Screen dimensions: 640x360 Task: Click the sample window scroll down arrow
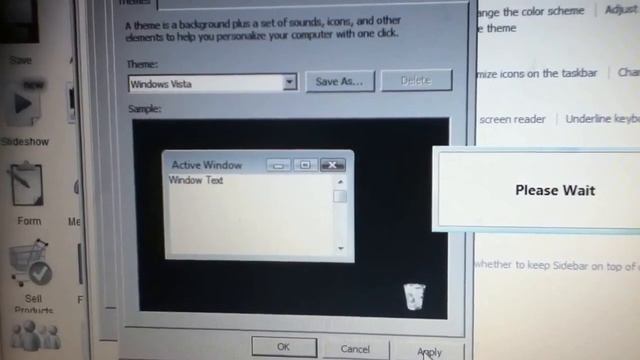340,248
